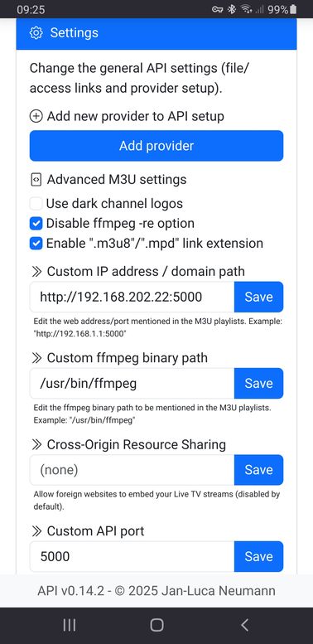
Task: Focus the http://192.168.202.22:5000 address field
Action: [132, 297]
